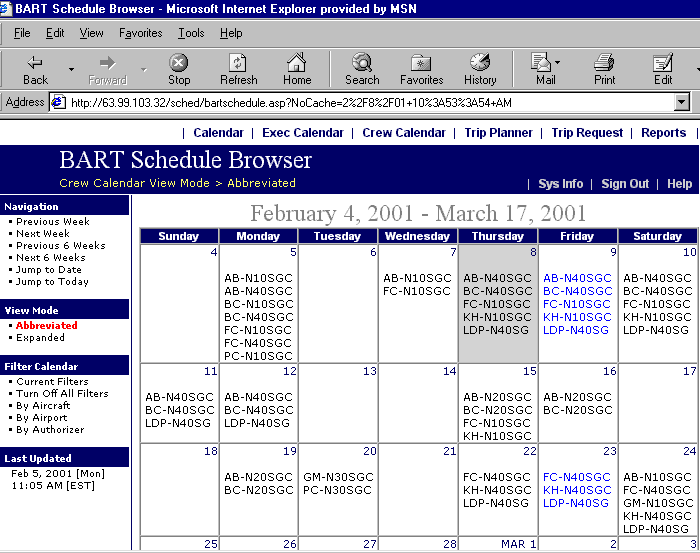Open the Favorites toolbar icon

(421, 69)
